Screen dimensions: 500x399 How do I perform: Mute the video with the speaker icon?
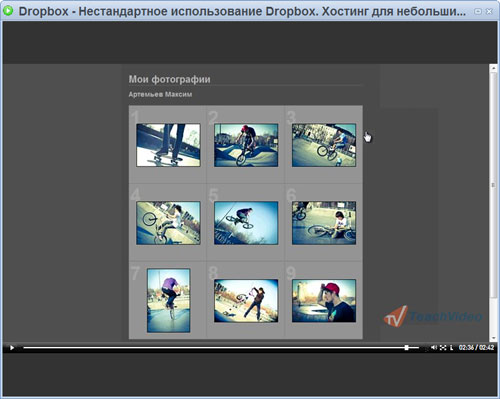[434, 348]
